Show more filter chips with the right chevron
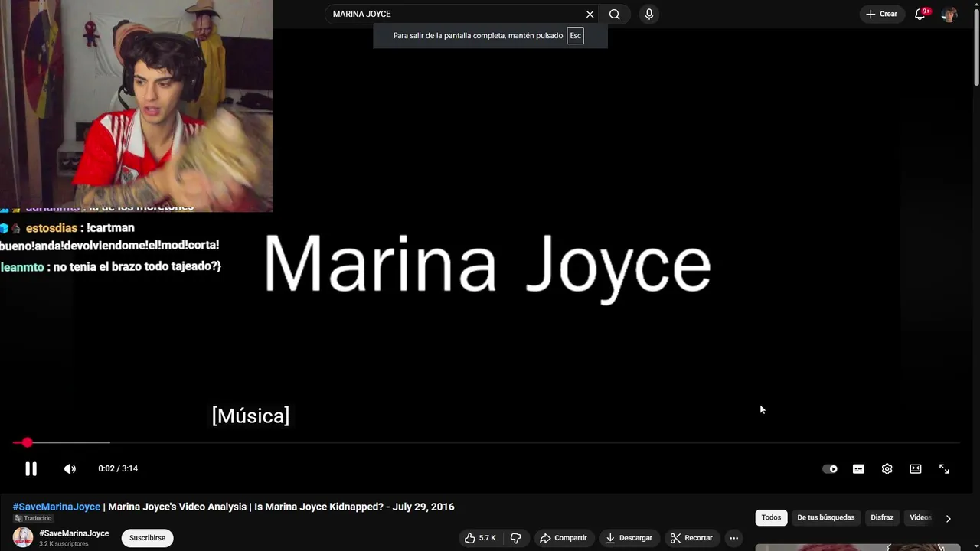The height and width of the screenshot is (551, 980). pos(948,518)
